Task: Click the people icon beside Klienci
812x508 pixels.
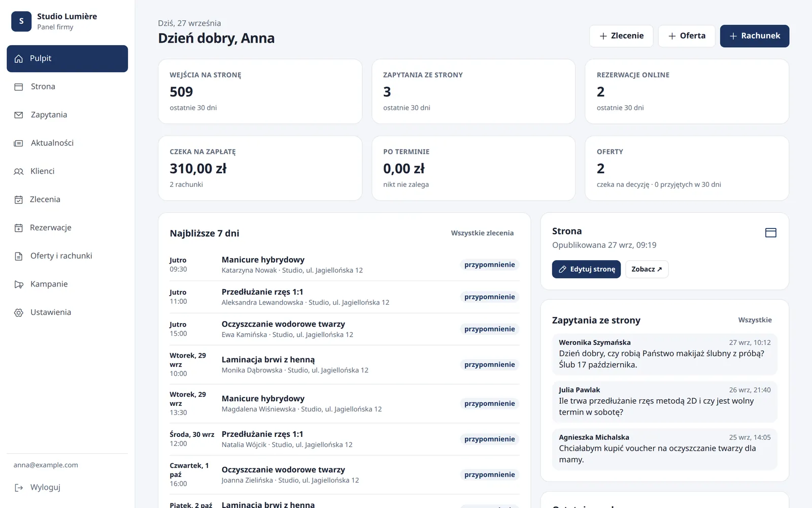Action: (19, 171)
